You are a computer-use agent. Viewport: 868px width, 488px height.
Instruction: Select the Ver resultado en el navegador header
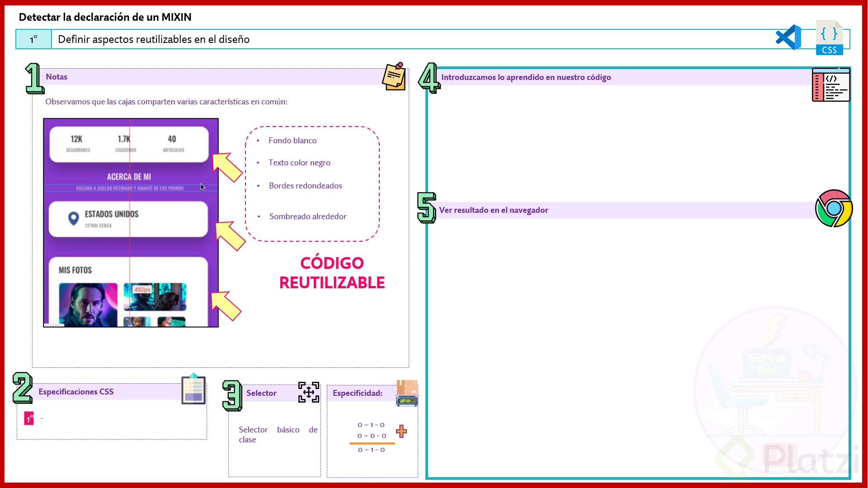[493, 210]
